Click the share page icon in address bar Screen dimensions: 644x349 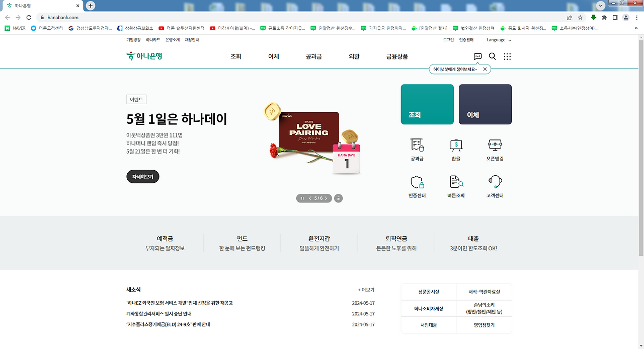coord(569,17)
